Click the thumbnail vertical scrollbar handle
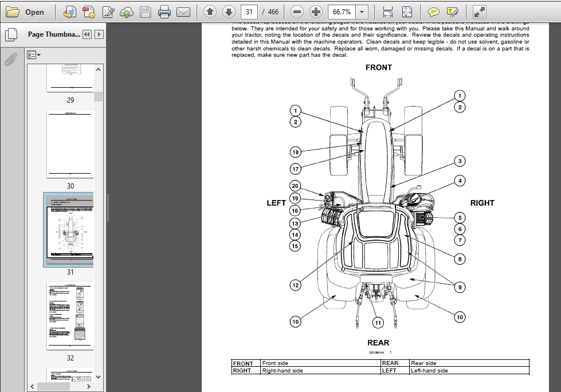 (x=99, y=97)
